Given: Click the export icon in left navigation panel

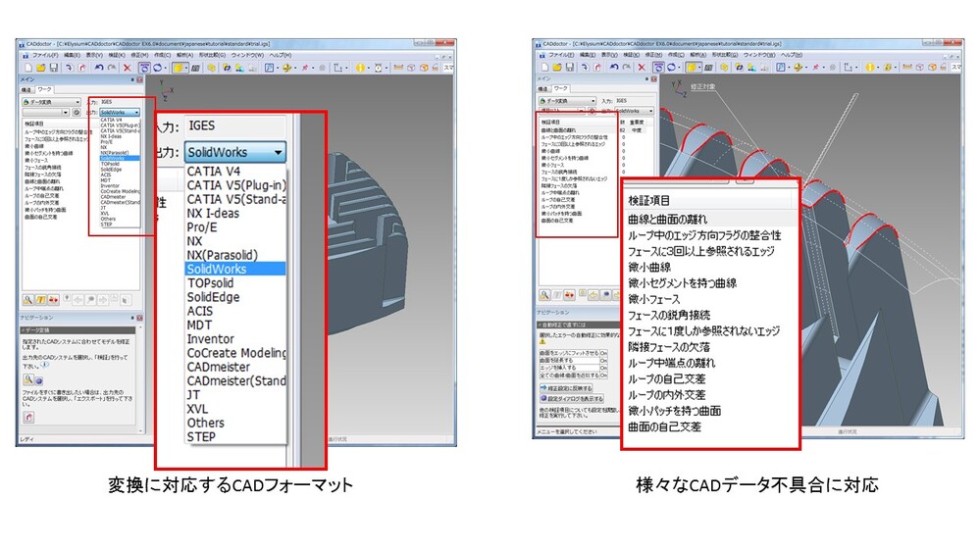Looking at the screenshot, I should [x=28, y=417].
